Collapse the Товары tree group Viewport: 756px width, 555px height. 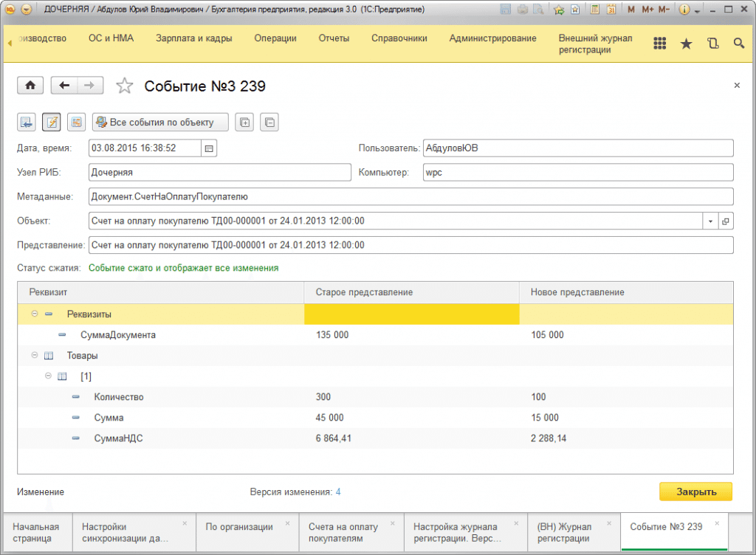coord(34,355)
